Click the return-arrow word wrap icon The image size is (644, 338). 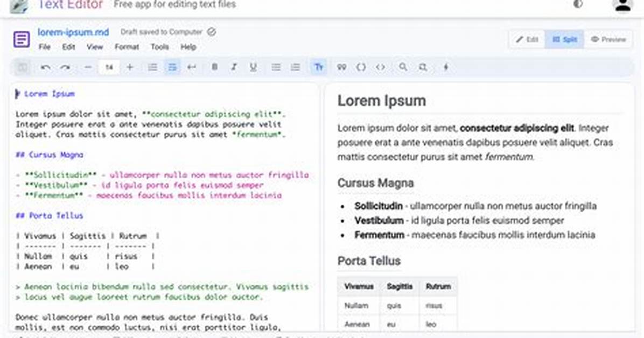(x=192, y=67)
